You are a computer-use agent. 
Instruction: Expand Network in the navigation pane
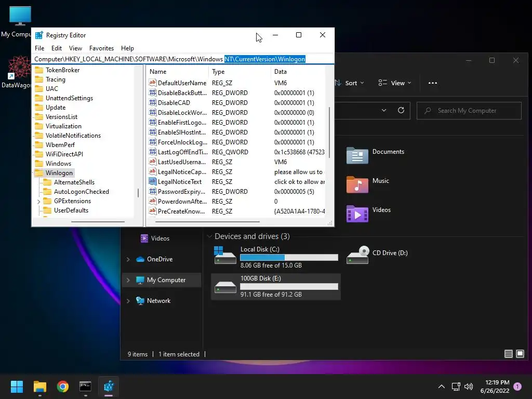pos(128,301)
